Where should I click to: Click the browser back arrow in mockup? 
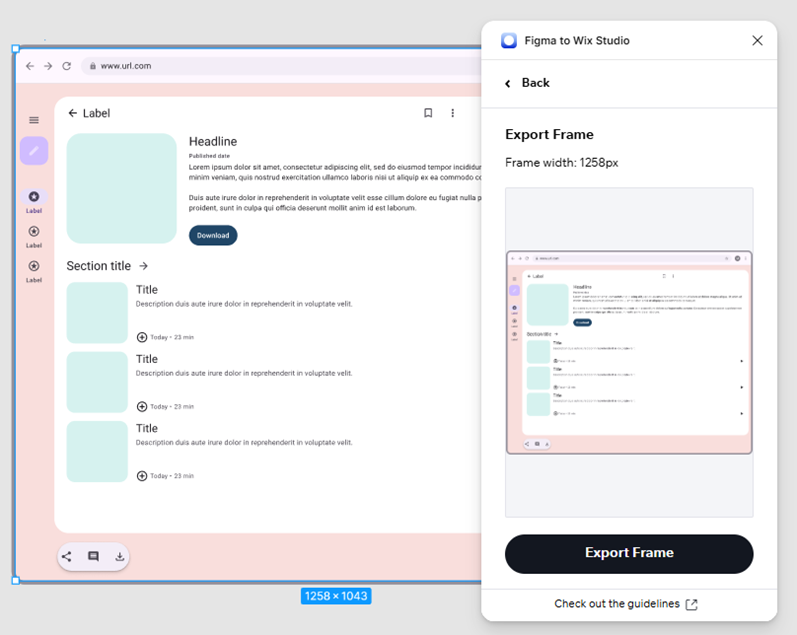(30, 66)
